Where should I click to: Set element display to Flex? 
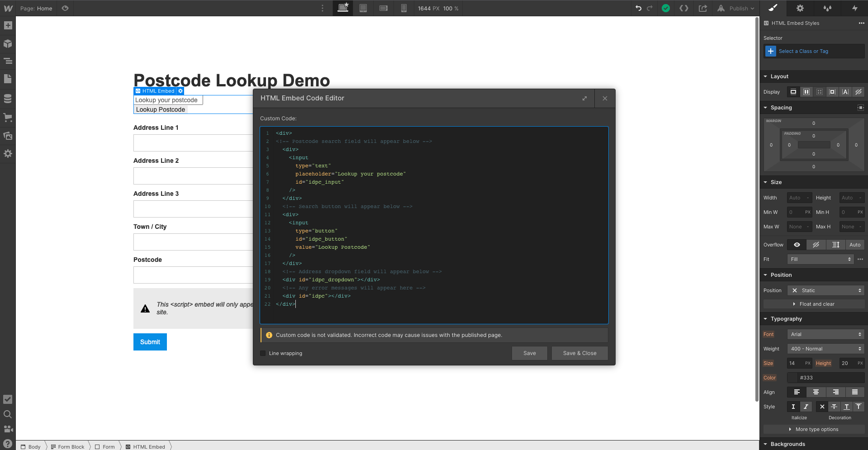(x=806, y=92)
